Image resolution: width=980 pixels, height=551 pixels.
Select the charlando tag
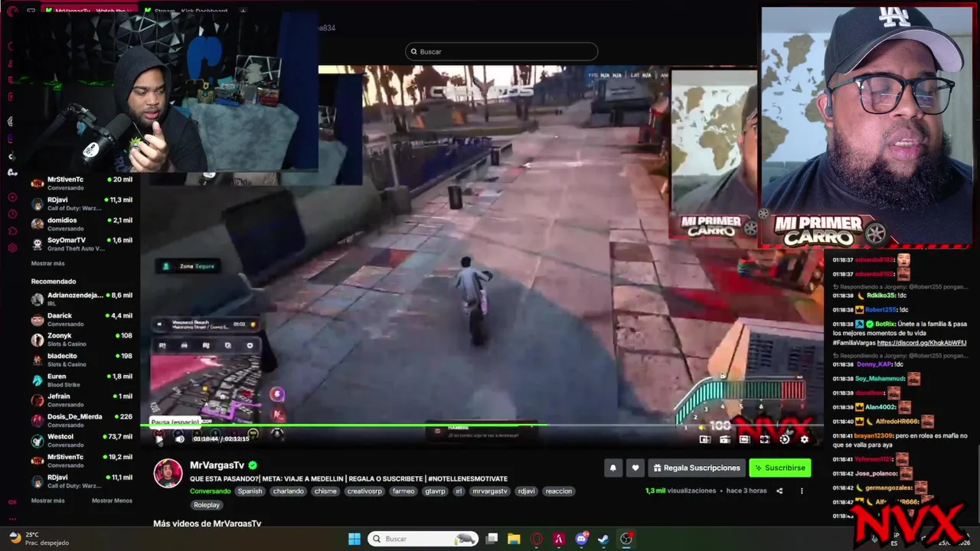pyautogui.click(x=288, y=491)
